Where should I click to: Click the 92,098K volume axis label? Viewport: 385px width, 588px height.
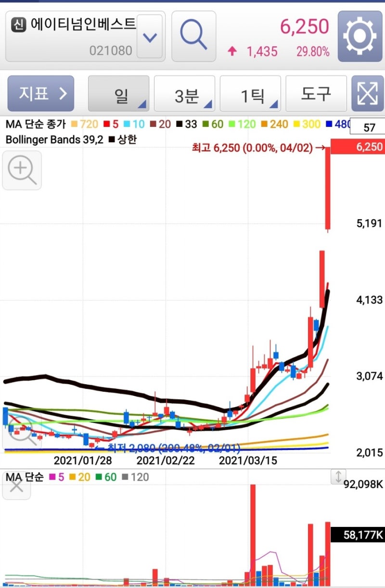pos(364,484)
